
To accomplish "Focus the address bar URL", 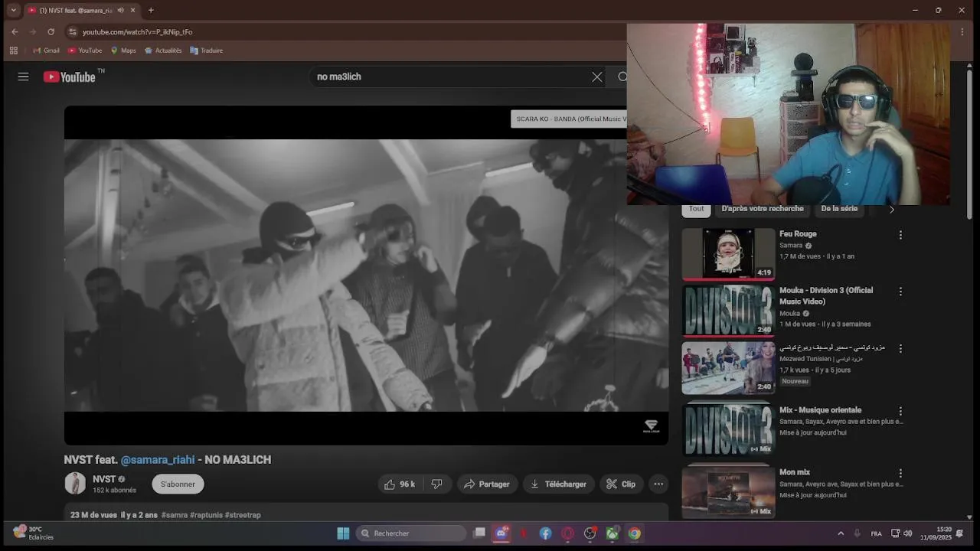I will click(x=137, y=31).
